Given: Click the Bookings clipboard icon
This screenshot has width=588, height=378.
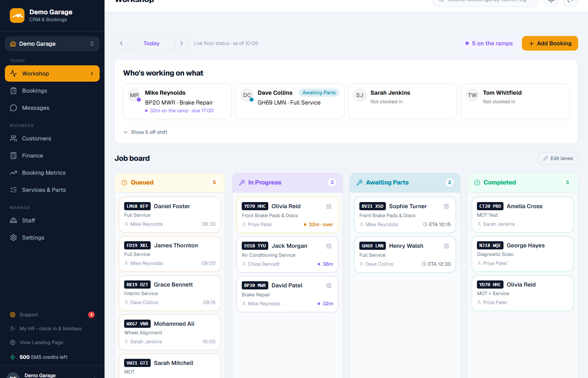Looking at the screenshot, I should (x=13, y=91).
